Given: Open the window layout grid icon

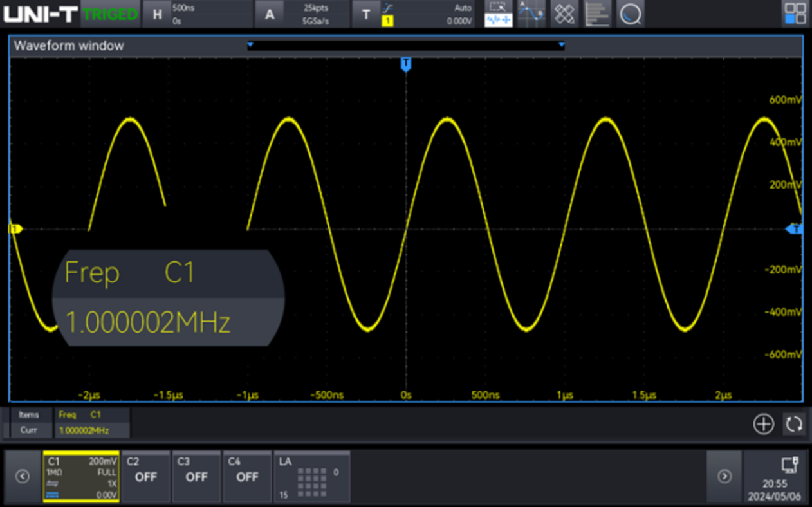Looking at the screenshot, I should point(796,14).
